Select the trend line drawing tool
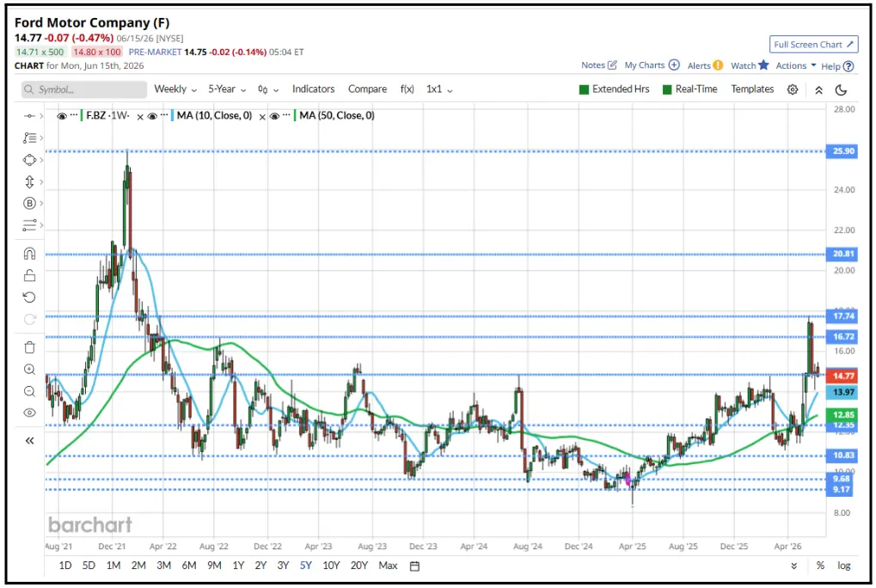This screenshot has height=588, width=876. click(x=29, y=116)
